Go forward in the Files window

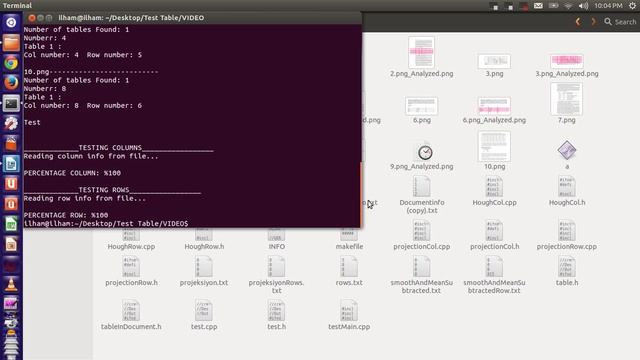pos(593,22)
